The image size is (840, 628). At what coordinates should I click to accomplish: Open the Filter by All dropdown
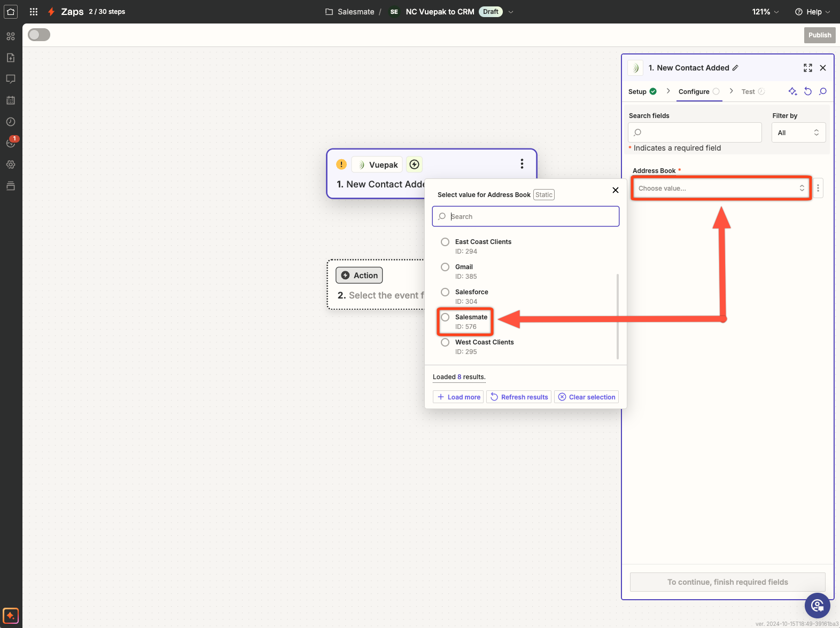(x=798, y=132)
